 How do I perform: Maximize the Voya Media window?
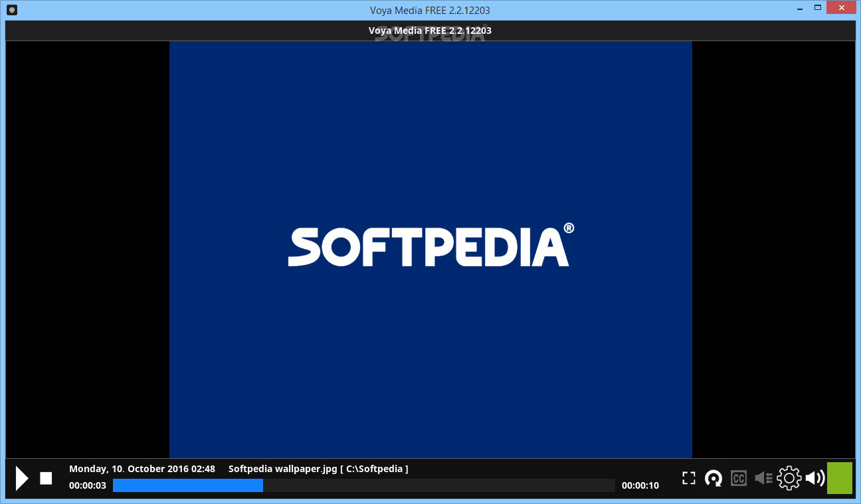pos(817,8)
